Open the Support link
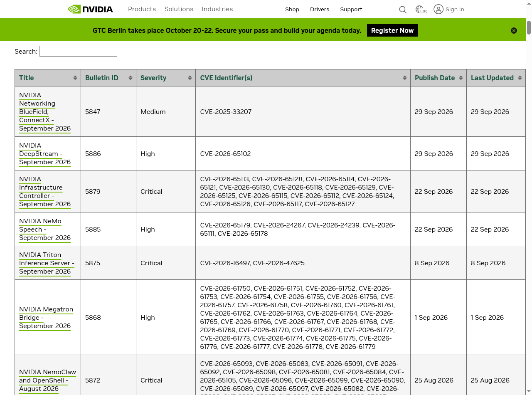532x395 pixels. 351,9
